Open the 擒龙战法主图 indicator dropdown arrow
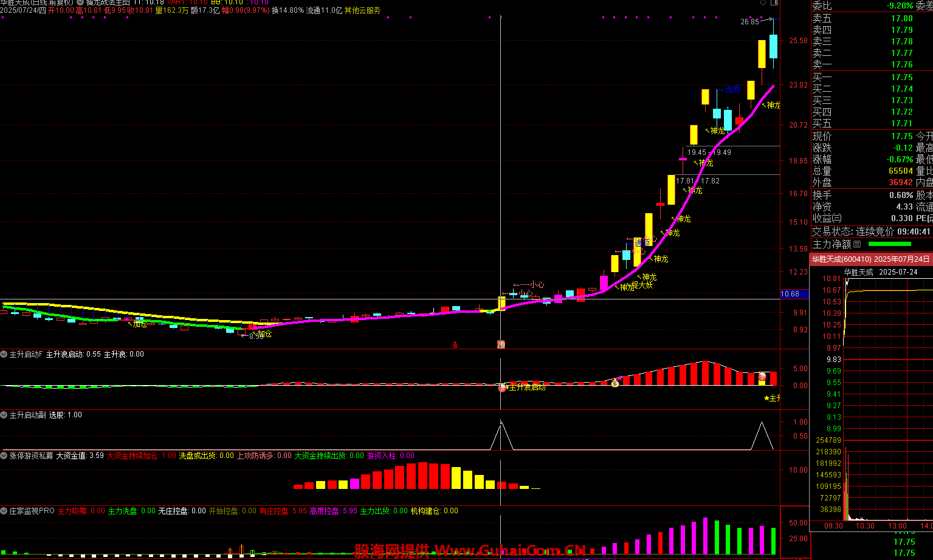 click(81, 2)
